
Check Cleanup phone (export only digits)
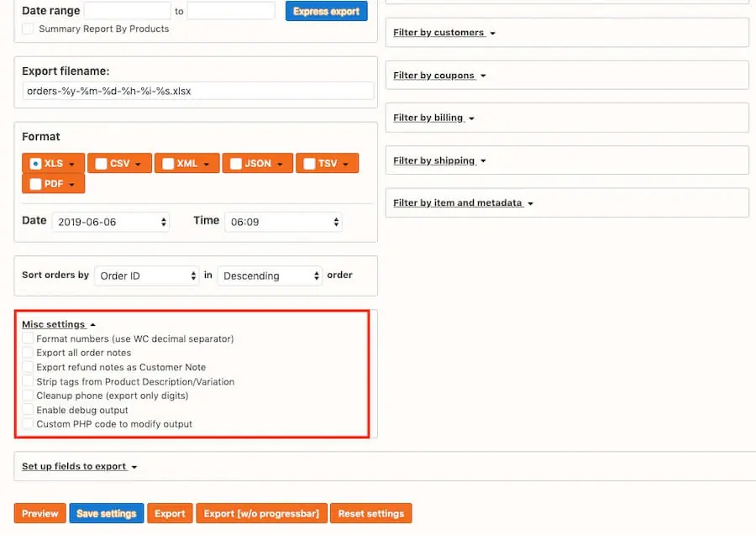pyautogui.click(x=28, y=396)
